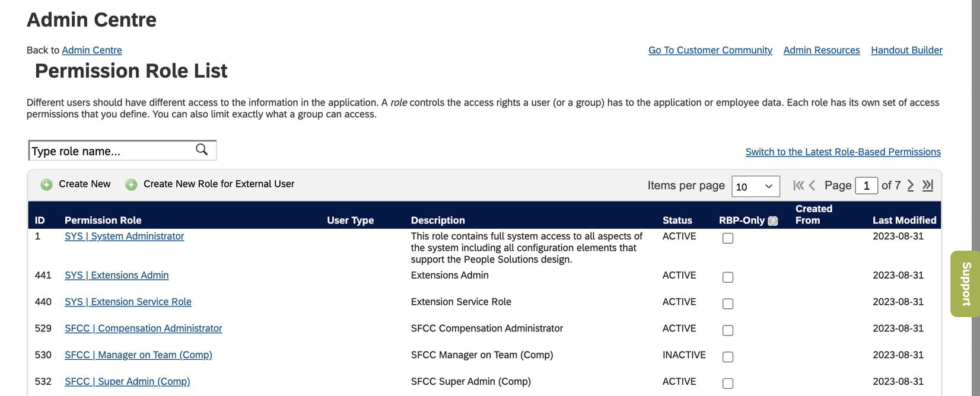Screen dimensions: 980x396
Task: Click the plus icon for Create New Role for External User
Action: click(131, 184)
